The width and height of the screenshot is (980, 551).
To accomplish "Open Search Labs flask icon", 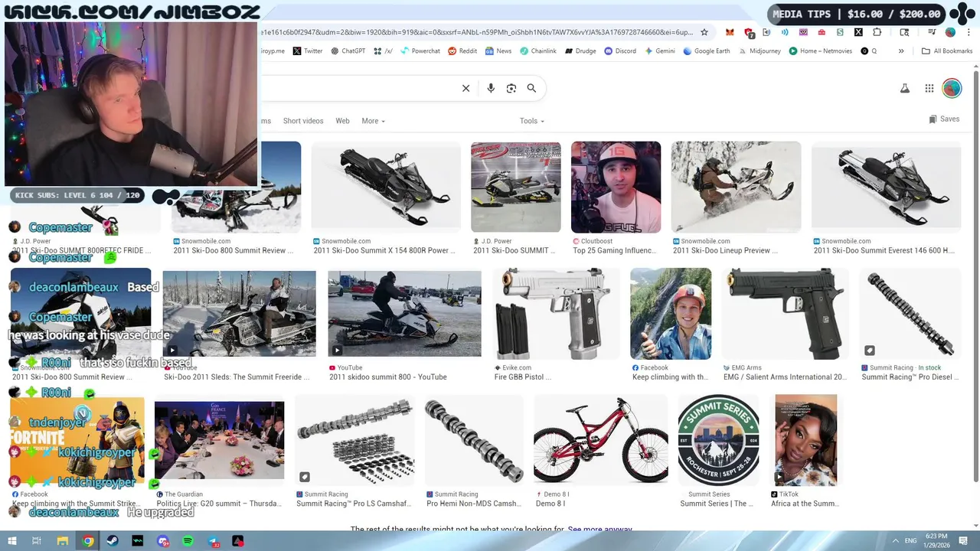I will click(x=905, y=89).
